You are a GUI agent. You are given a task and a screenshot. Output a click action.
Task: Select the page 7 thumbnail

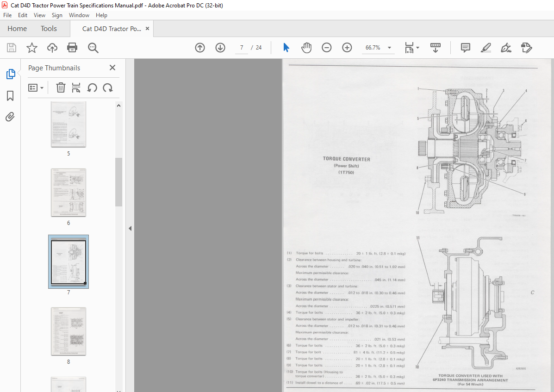(x=68, y=261)
